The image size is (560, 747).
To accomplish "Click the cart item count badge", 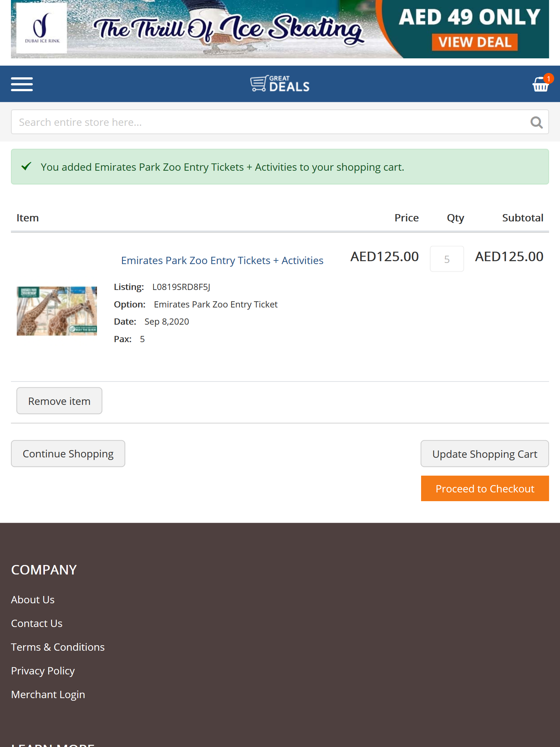I will pyautogui.click(x=548, y=78).
